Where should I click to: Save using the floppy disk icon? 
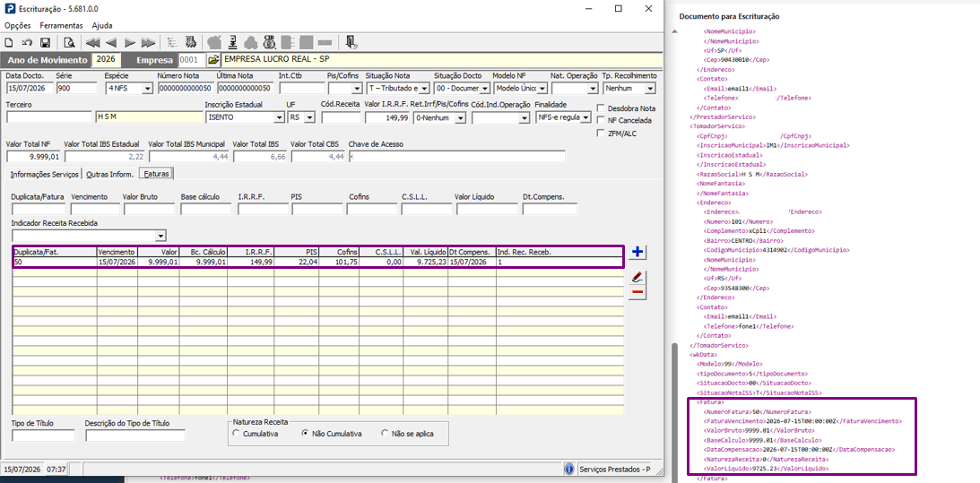(45, 43)
